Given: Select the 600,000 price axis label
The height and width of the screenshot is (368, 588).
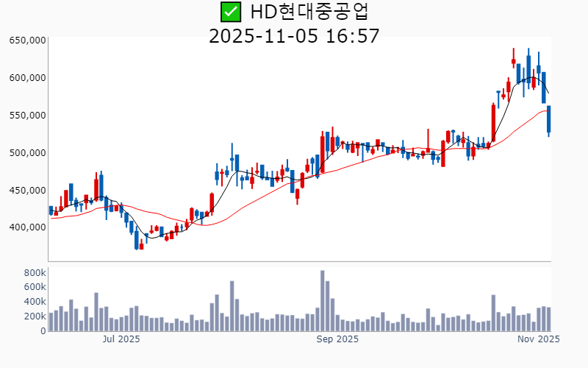Looking at the screenshot, I should 27,78.
